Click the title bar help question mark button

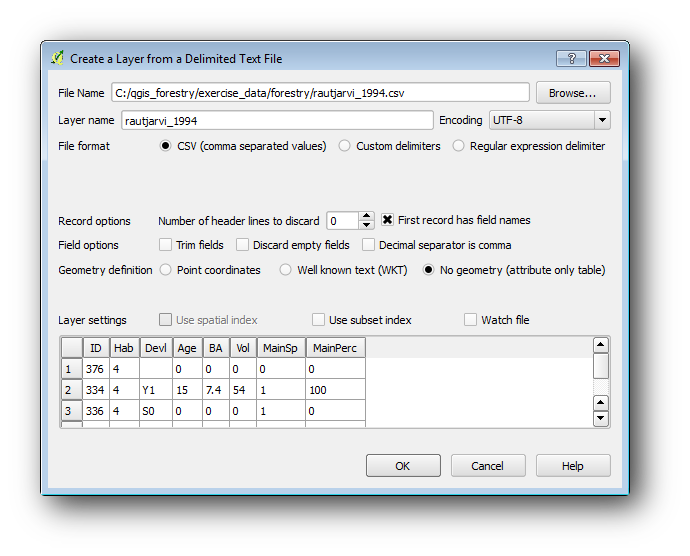571,58
